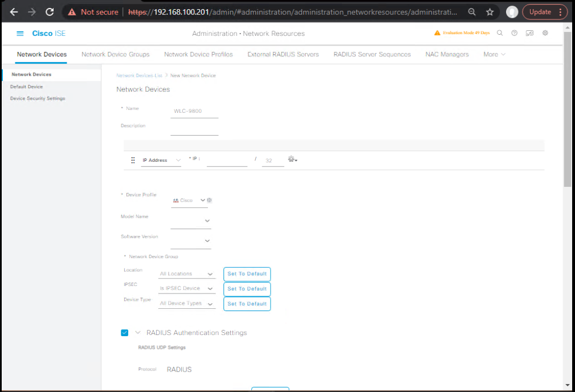This screenshot has height=392, width=575.
Task: Switch to the NAC Managers tab
Action: [x=447, y=54]
